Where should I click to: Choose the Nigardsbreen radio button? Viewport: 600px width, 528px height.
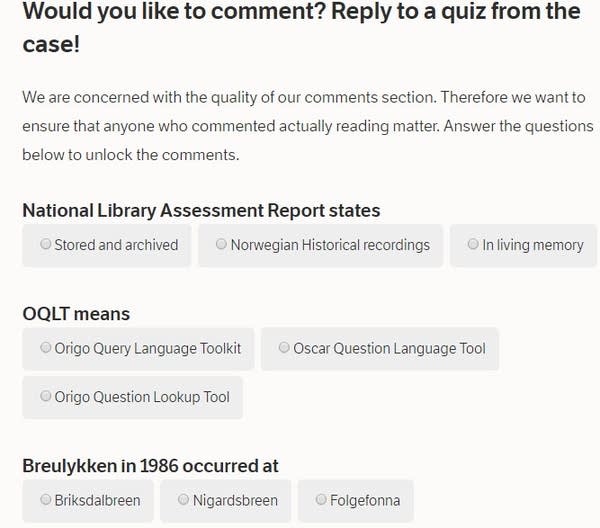pos(184,499)
